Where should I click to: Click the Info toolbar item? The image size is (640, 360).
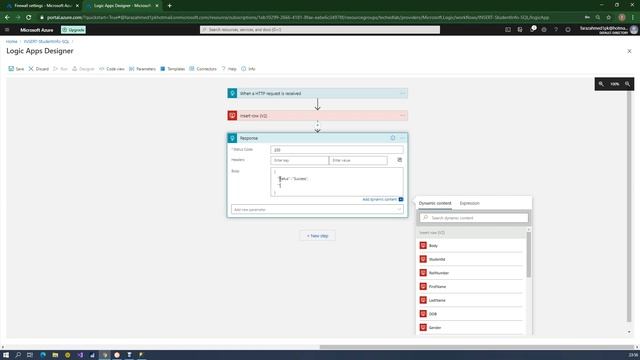(248, 69)
